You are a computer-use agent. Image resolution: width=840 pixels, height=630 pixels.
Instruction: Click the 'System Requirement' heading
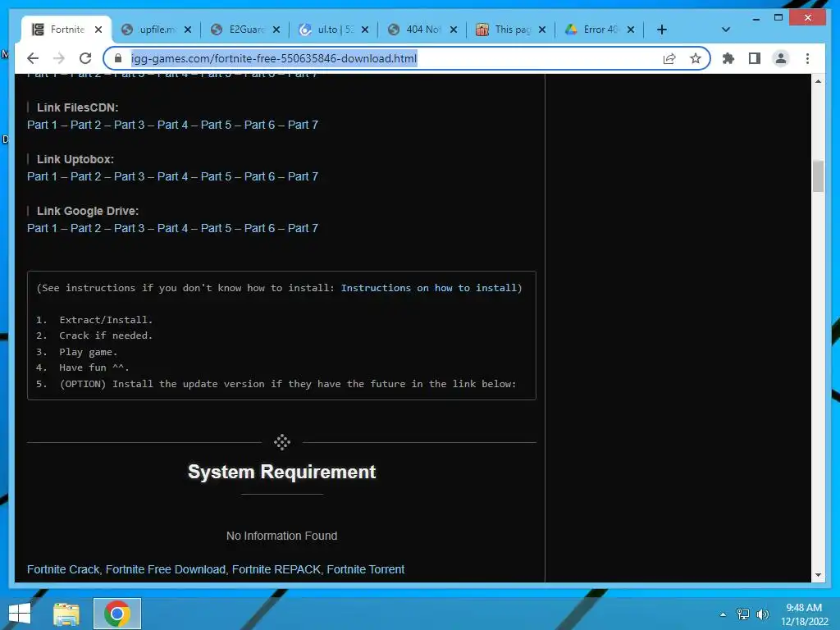(x=282, y=472)
